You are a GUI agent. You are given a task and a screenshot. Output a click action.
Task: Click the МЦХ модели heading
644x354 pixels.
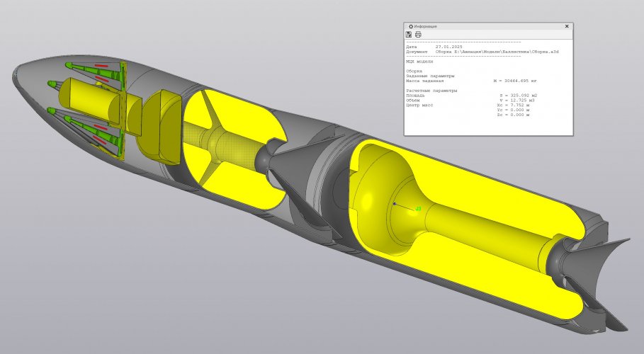[419, 62]
